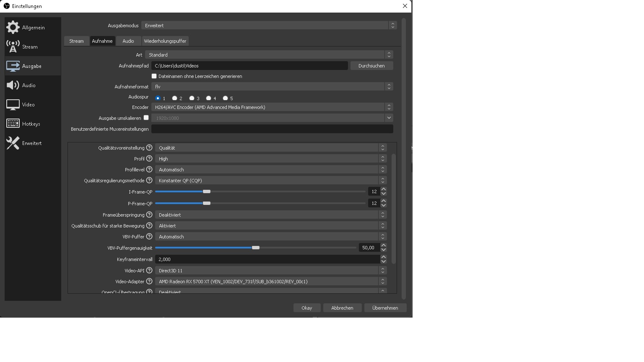Click help icon next to Qualitätsvoreinstellung
The image size is (644, 362).
tap(149, 148)
